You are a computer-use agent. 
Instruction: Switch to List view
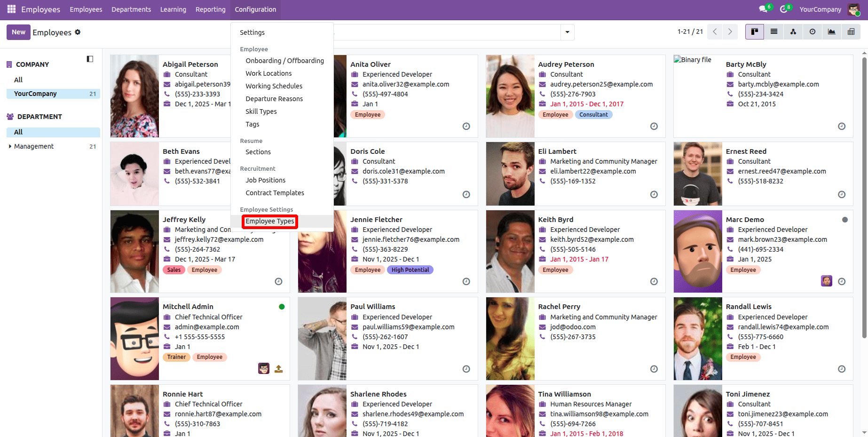tap(773, 32)
